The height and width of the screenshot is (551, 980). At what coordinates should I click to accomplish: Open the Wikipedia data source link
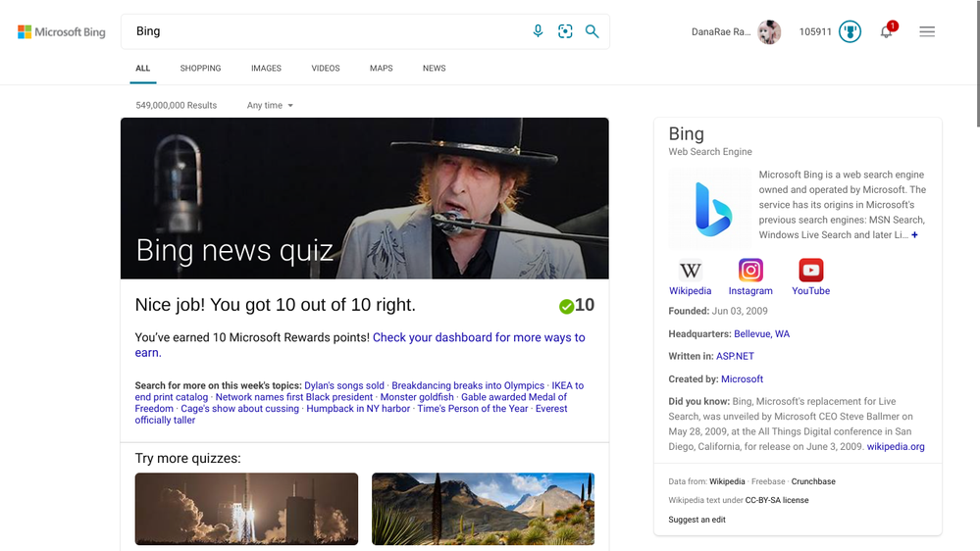click(727, 481)
